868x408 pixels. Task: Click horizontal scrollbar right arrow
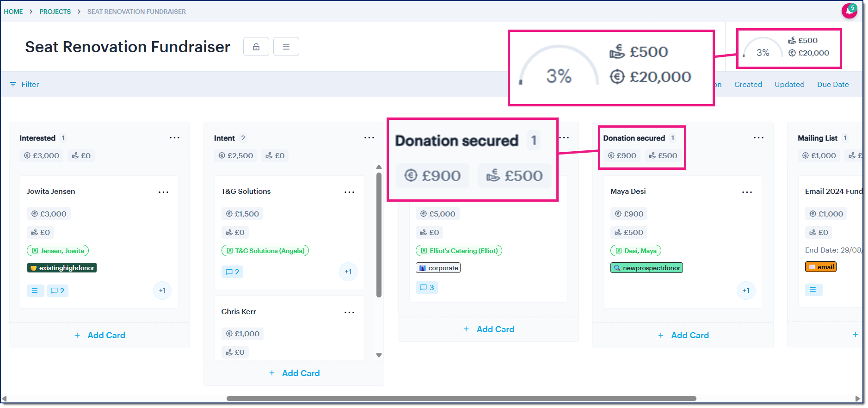pyautogui.click(x=857, y=399)
